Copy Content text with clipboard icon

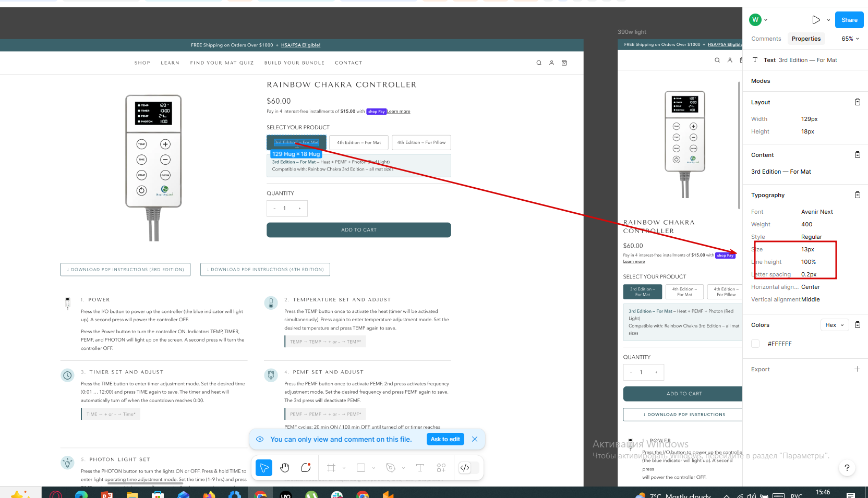coord(858,155)
